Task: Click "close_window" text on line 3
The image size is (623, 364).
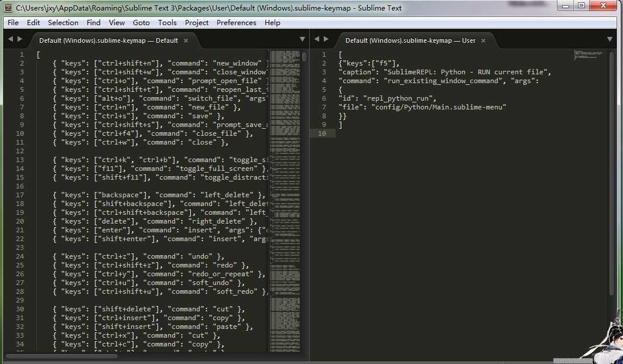Action: [241, 72]
